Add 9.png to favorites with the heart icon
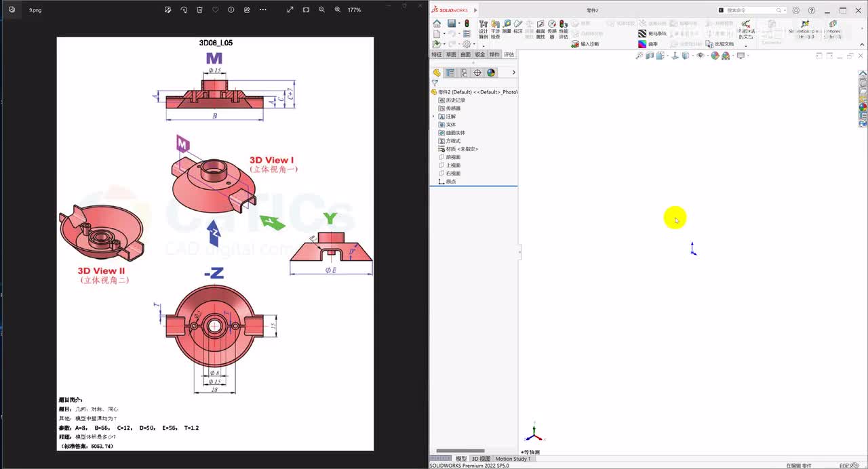 (x=216, y=9)
